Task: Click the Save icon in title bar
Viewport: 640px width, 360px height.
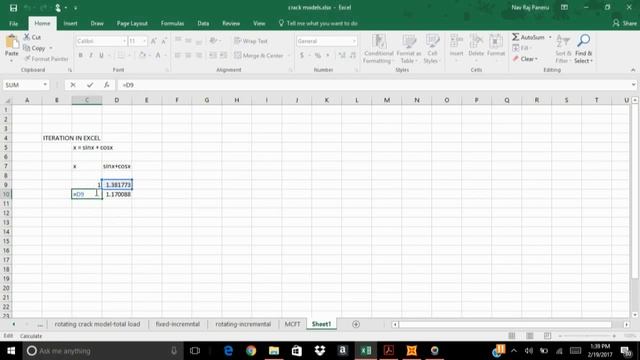Action: tap(13, 8)
